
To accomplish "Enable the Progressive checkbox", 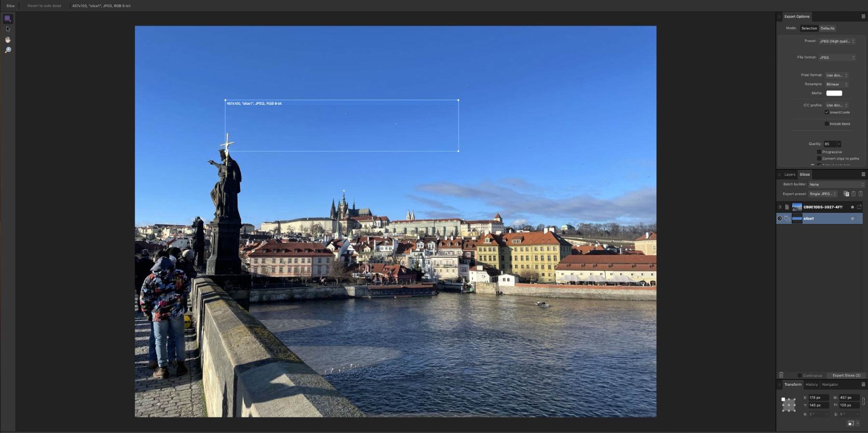I will [x=819, y=152].
